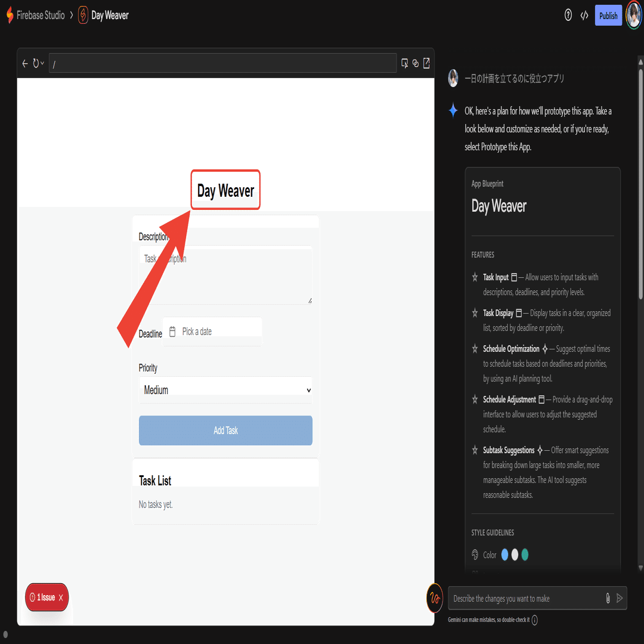Screen dimensions: 644x644
Task: Click the App Blueprint label
Action: pyautogui.click(x=487, y=184)
